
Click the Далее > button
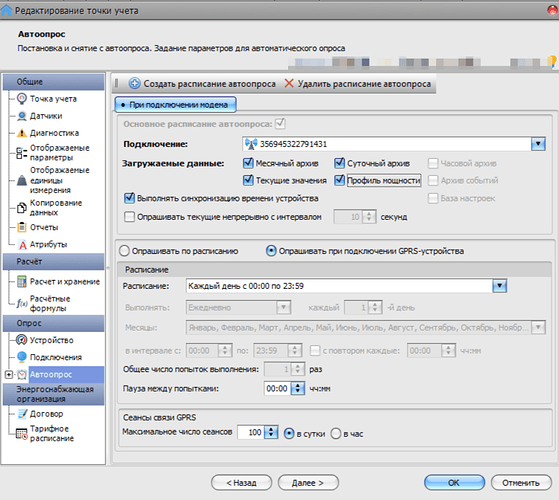(x=308, y=483)
